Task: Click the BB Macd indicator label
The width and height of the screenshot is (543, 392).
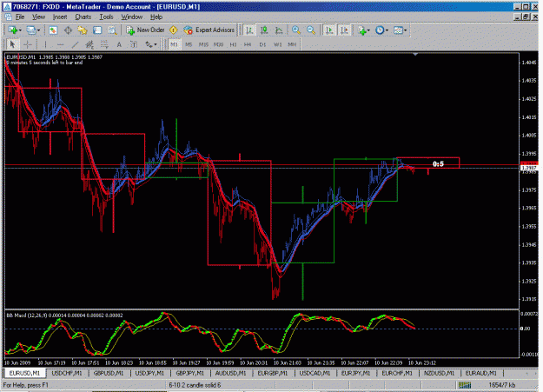Action: tap(65, 316)
